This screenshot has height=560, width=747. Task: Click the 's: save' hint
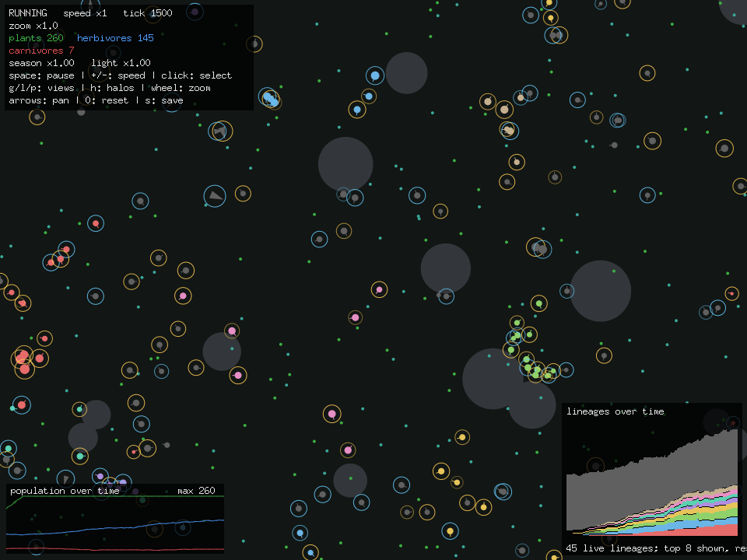click(x=164, y=100)
